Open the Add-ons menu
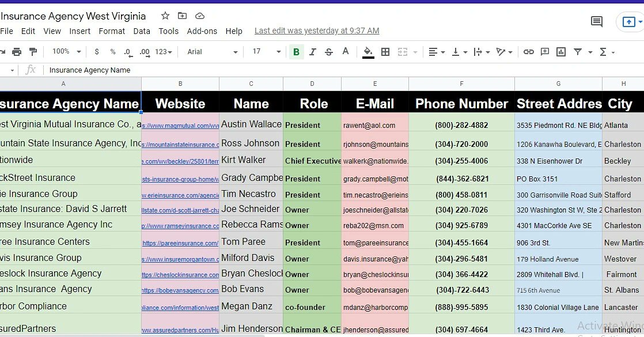This screenshot has height=337, width=644. [x=202, y=31]
